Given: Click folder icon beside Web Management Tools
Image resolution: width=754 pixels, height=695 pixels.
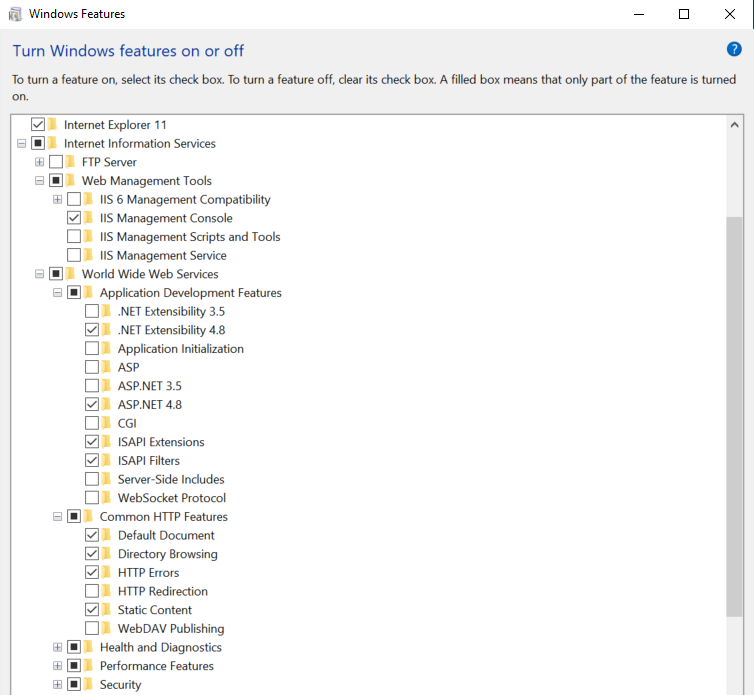Looking at the screenshot, I should point(71,180).
